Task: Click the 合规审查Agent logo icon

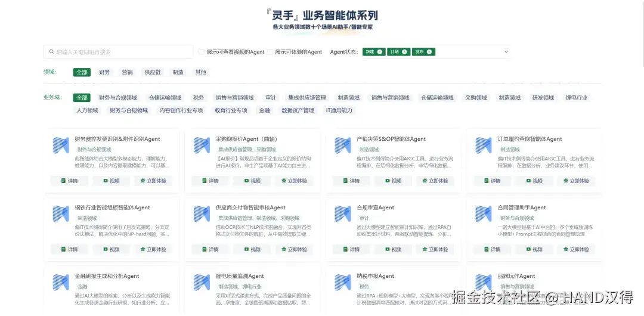Action: point(342,214)
